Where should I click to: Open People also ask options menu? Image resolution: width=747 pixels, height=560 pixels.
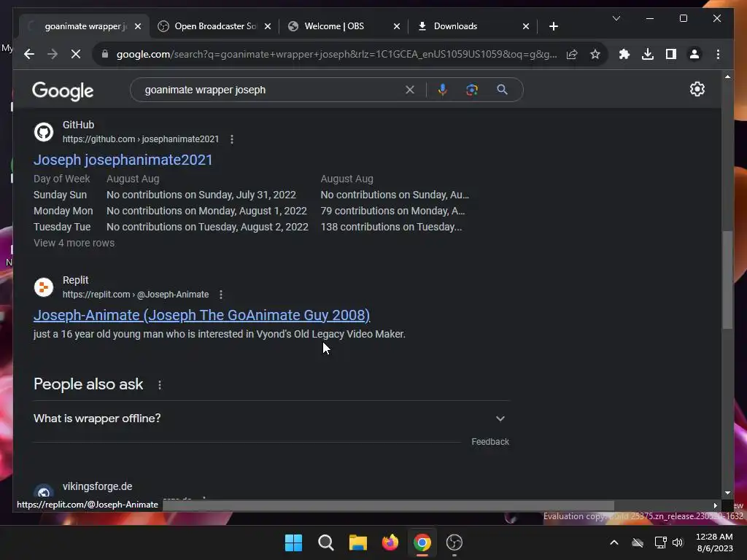coord(160,385)
